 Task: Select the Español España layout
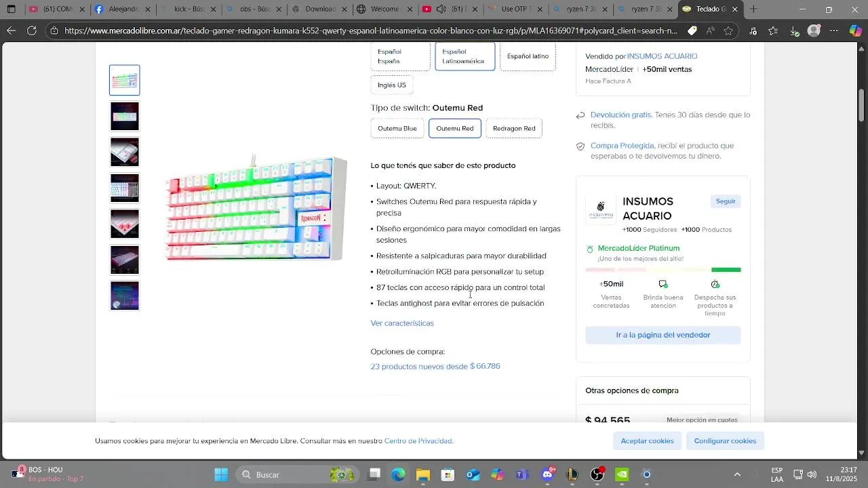(400, 56)
